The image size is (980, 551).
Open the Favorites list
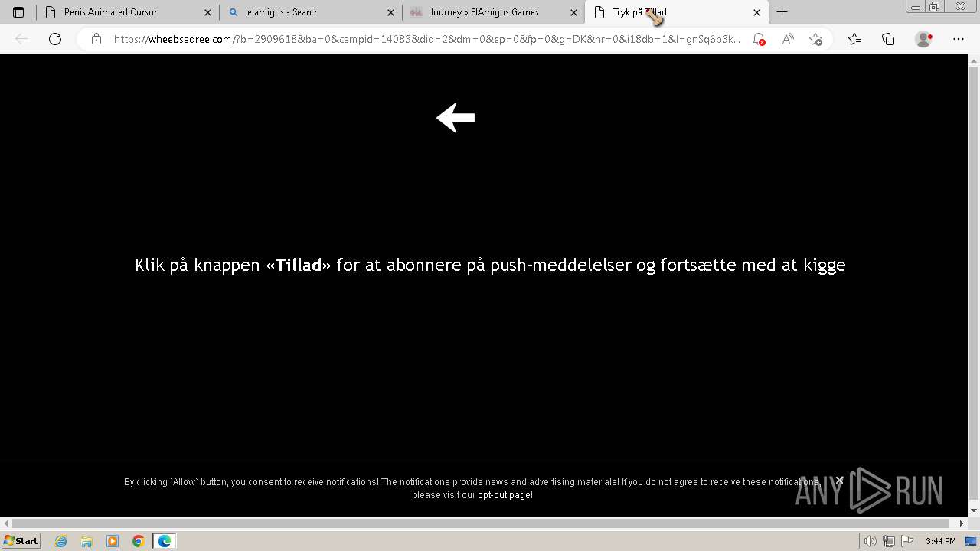pyautogui.click(x=854, y=39)
